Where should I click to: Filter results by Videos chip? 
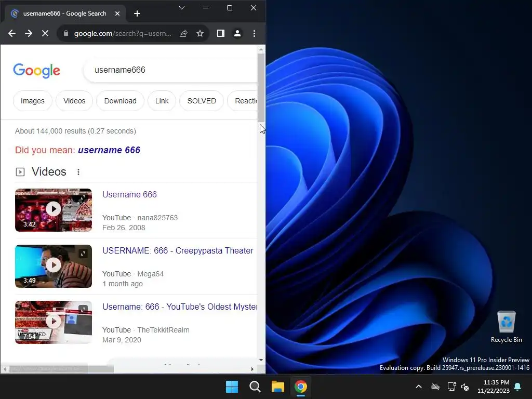[74, 101]
